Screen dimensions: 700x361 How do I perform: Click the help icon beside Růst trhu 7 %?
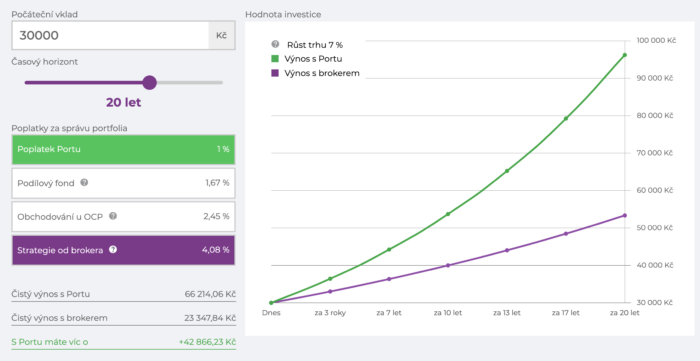click(x=275, y=44)
